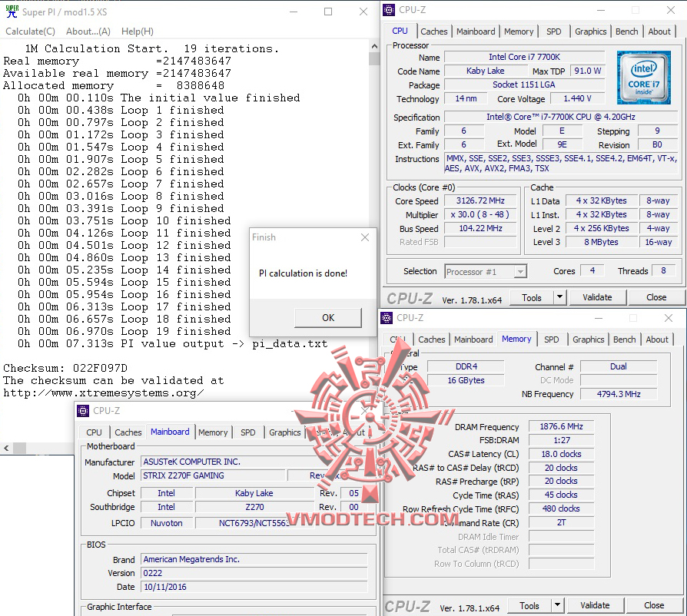Viewport: 687px width, 616px height.
Task: Switch to SPD tab in top CPU-Z window
Action: coord(553,31)
